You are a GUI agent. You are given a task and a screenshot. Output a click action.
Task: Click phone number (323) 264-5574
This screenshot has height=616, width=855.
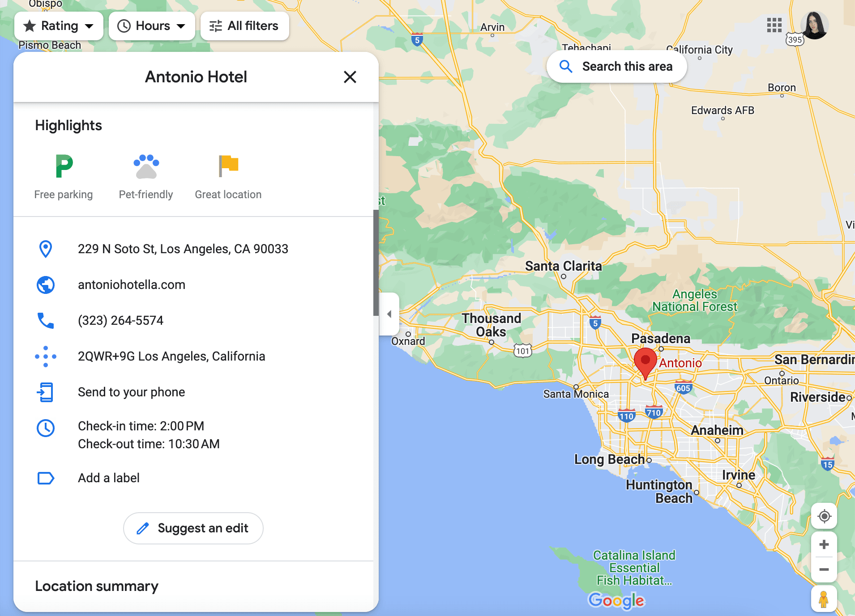(x=120, y=321)
